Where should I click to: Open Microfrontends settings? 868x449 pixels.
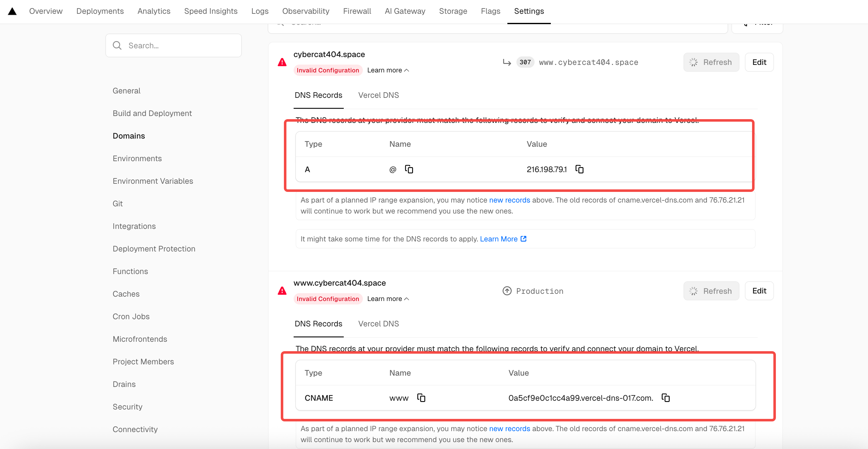click(x=140, y=339)
